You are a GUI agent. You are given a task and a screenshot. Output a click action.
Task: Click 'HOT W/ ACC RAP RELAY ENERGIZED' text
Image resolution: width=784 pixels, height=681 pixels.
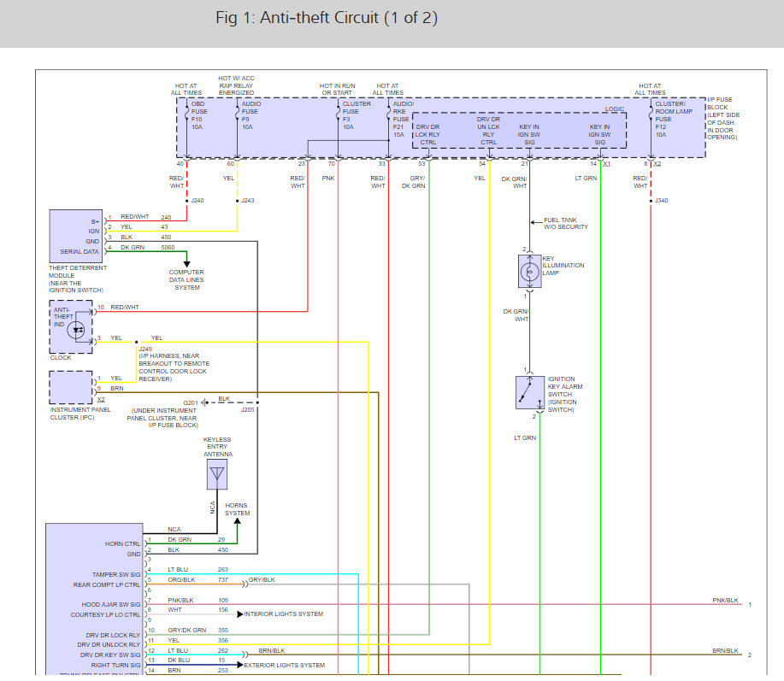(236, 85)
